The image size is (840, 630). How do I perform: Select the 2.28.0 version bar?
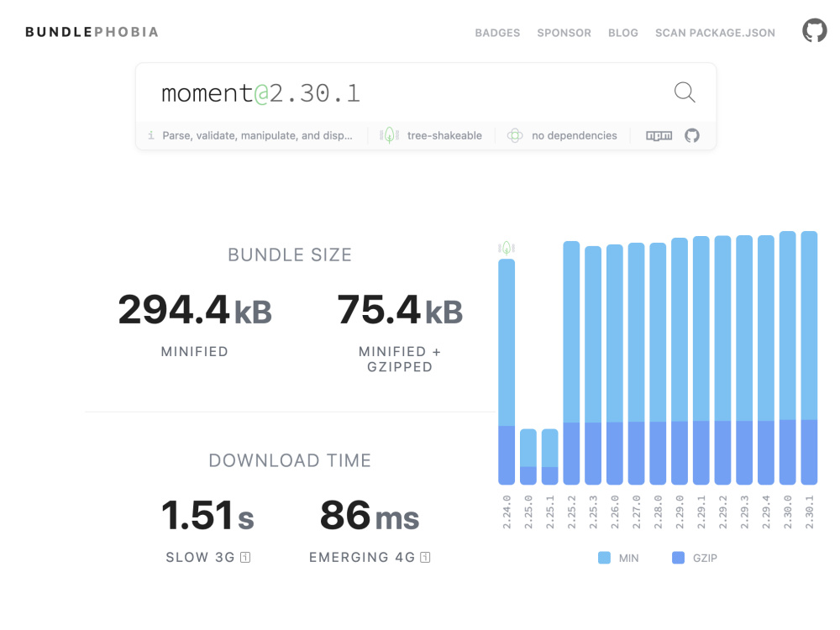(658, 364)
